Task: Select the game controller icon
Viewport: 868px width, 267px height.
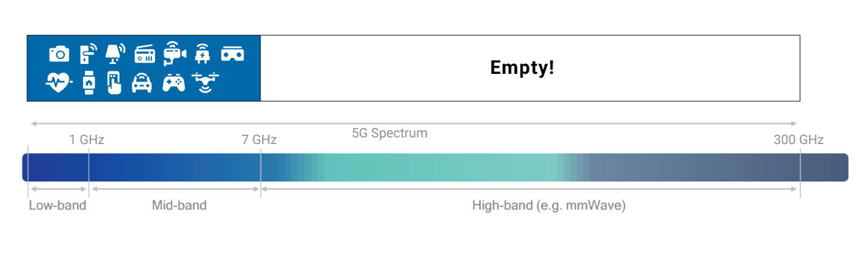Action: pos(174,83)
